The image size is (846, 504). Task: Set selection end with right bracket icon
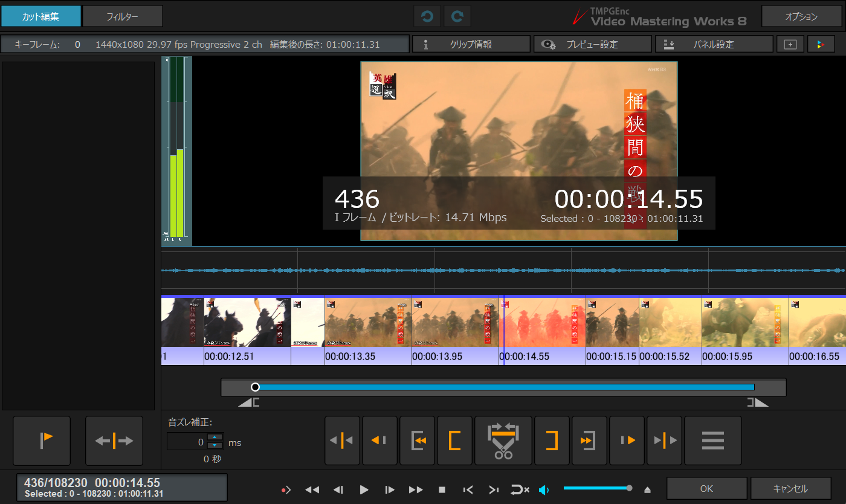coord(552,441)
